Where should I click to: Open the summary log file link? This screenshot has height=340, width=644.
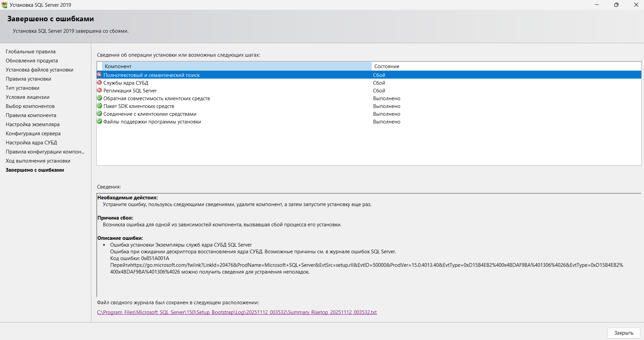237,312
